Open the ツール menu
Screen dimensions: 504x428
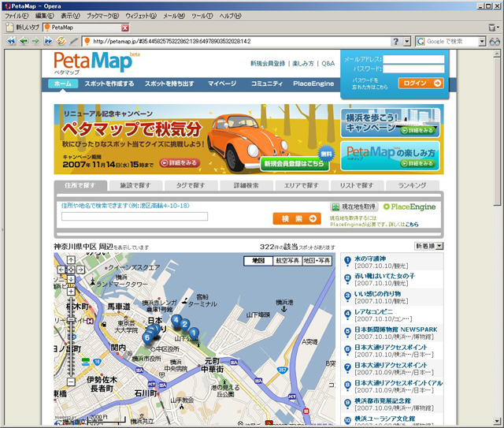(x=202, y=16)
